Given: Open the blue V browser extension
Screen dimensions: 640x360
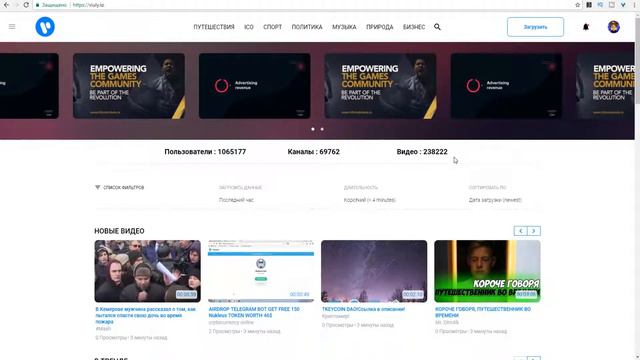Looking at the screenshot, I should (623, 5).
